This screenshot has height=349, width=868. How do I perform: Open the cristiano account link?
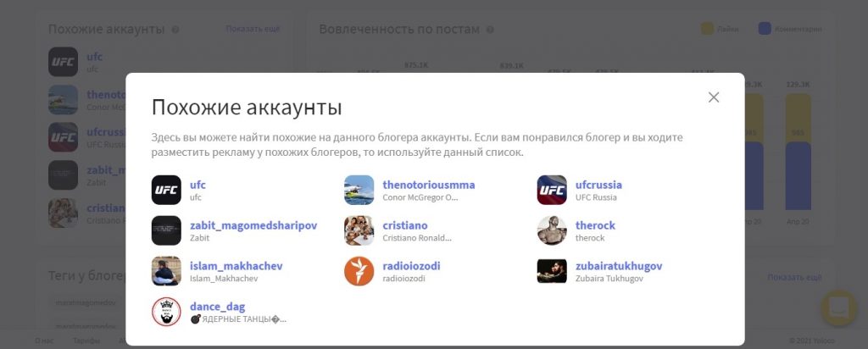click(x=404, y=225)
